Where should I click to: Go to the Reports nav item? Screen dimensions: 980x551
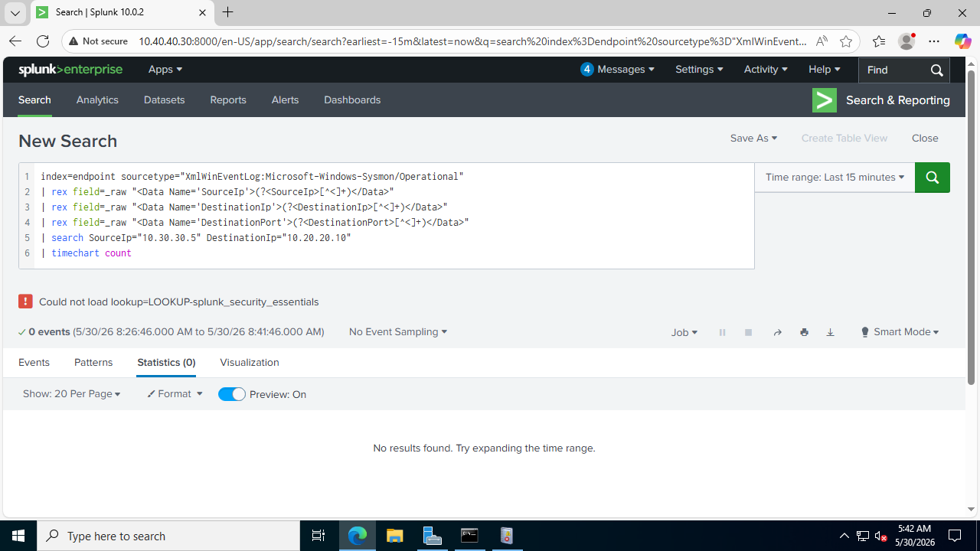click(228, 100)
